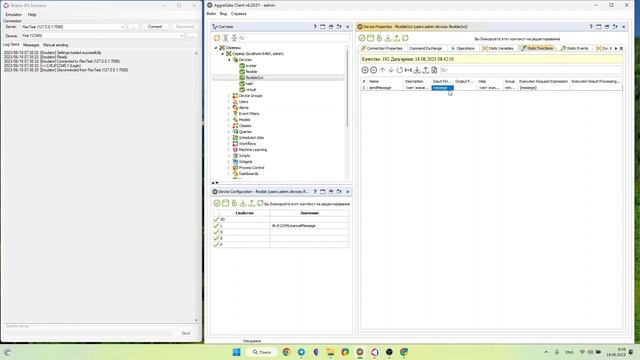The height and width of the screenshot is (360, 640).
Task: Switch to Command Exchange tab
Action: (x=425, y=48)
